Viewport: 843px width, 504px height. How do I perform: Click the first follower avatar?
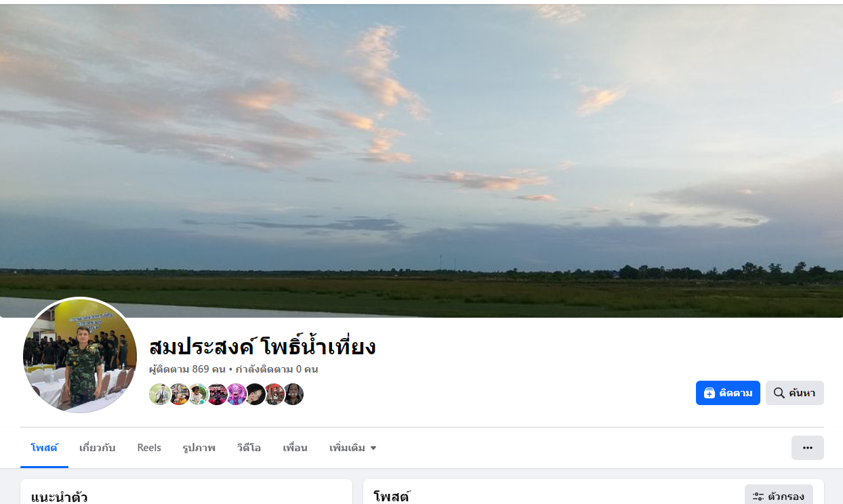160,394
